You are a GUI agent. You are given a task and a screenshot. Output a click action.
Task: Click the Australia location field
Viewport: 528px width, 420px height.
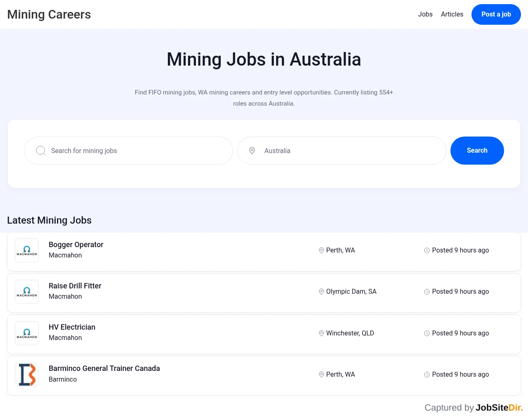coord(342,151)
